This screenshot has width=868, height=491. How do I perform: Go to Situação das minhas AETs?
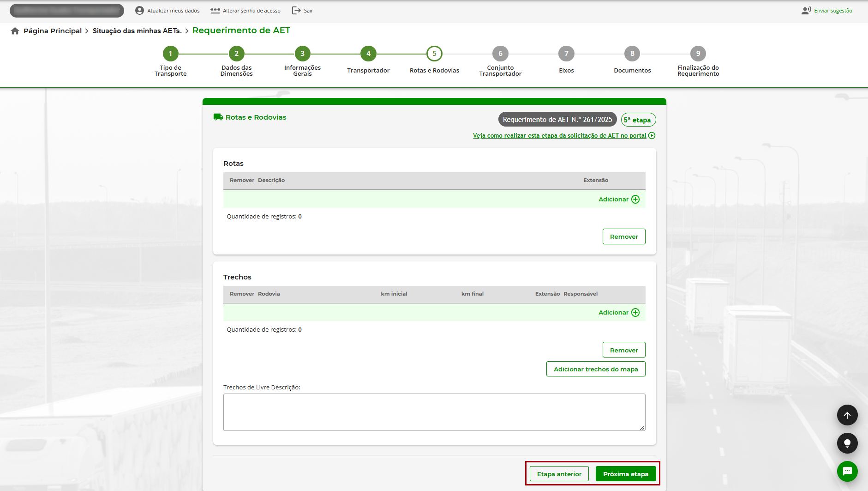coord(137,31)
